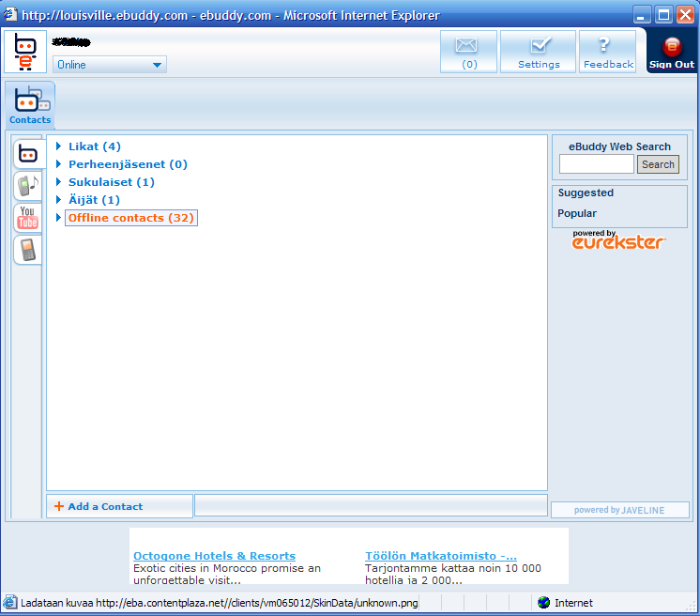This screenshot has height=616, width=700.
Task: Click powered by JAVELINE banner
Action: click(619, 510)
